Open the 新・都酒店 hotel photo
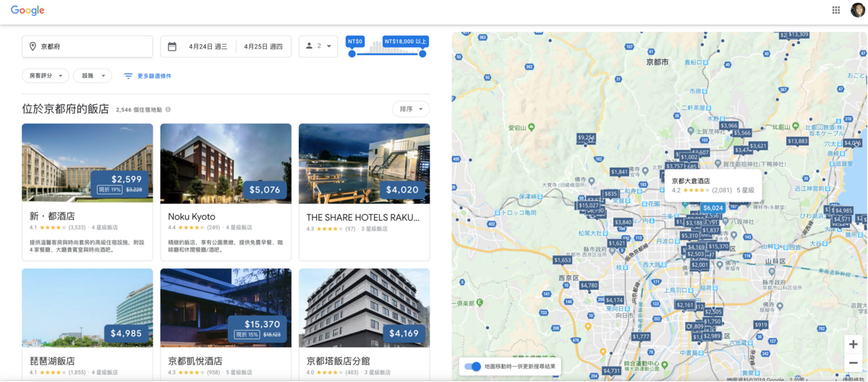 click(x=88, y=163)
